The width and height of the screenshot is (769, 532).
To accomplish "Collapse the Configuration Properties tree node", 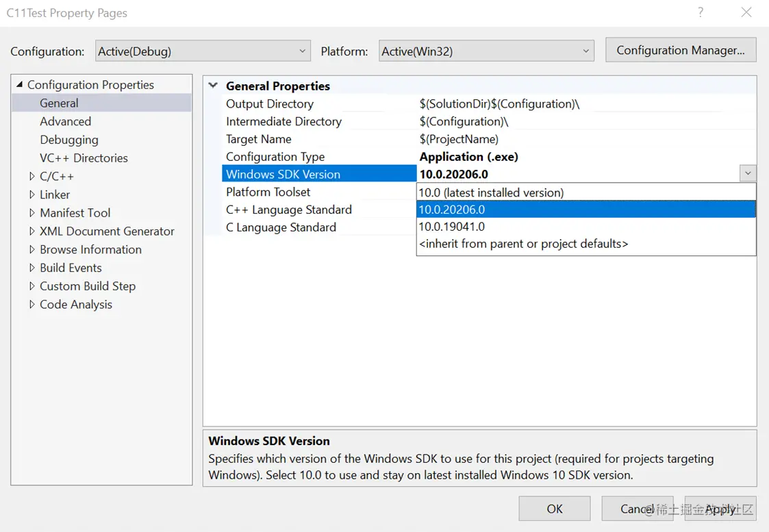I will tap(18, 85).
